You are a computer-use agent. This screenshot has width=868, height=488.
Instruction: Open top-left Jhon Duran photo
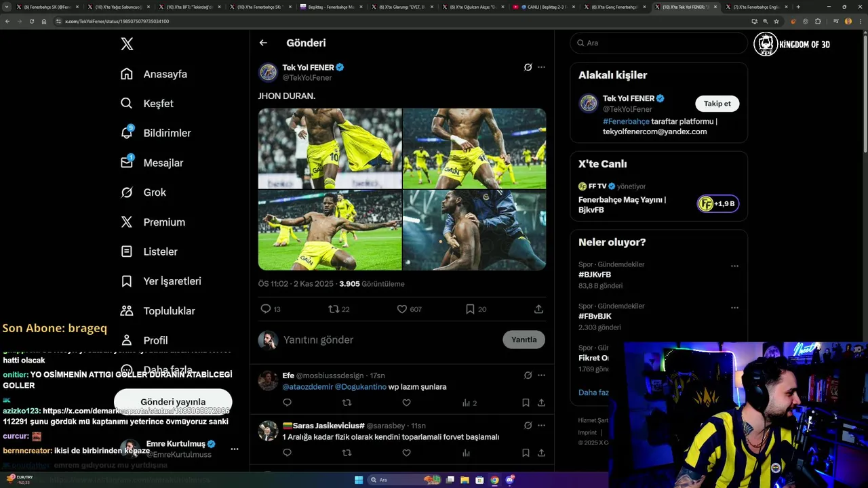pyautogui.click(x=330, y=148)
